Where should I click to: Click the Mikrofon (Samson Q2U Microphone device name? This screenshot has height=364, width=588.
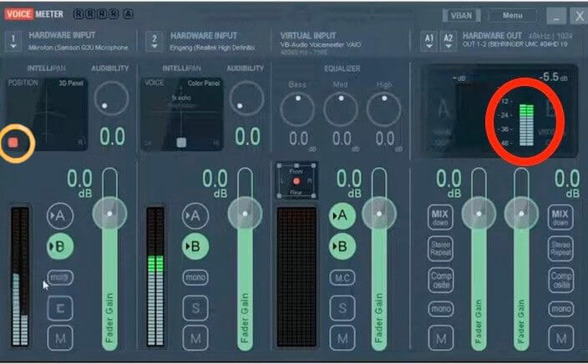(x=79, y=48)
